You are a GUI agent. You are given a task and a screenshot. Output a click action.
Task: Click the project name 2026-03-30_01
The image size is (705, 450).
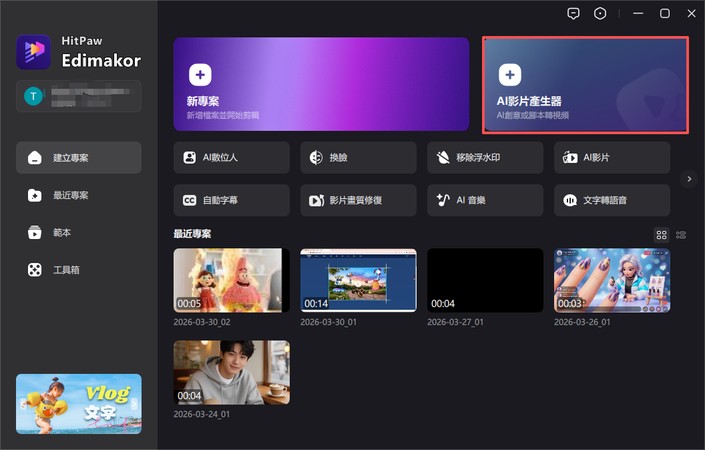tap(329, 322)
